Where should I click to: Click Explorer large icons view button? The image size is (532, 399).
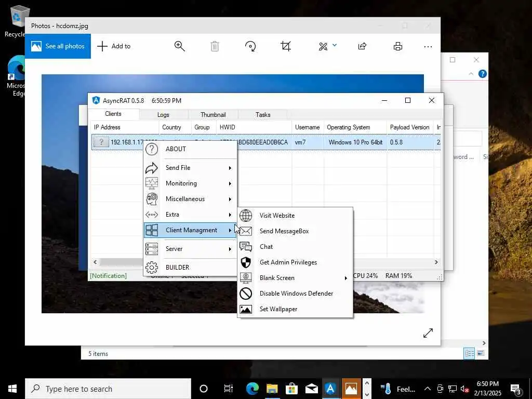(481, 353)
